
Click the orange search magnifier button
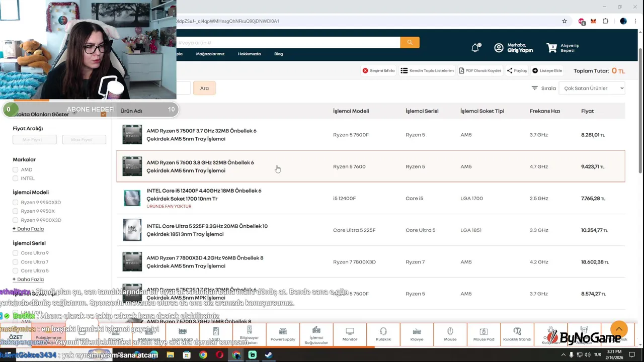(x=410, y=43)
